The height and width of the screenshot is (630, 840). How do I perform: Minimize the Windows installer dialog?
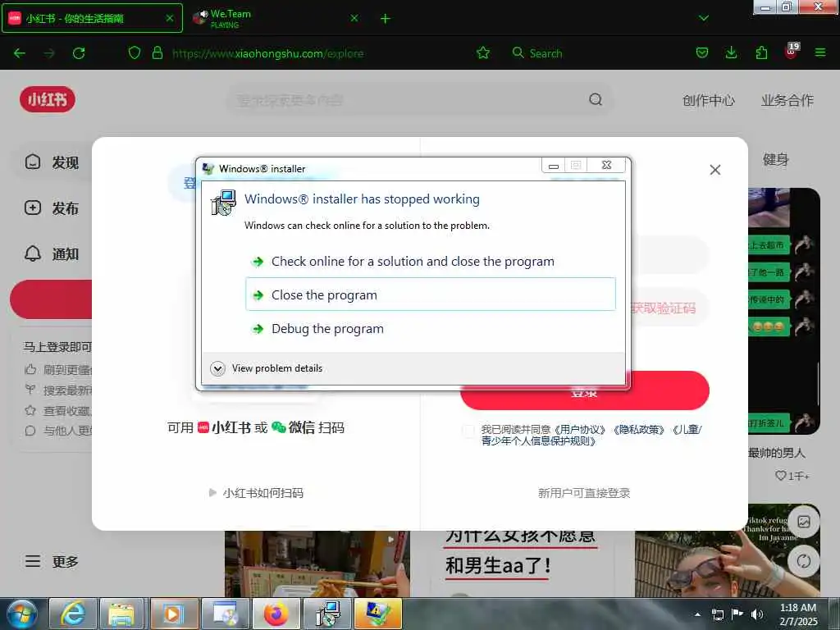coord(554,166)
